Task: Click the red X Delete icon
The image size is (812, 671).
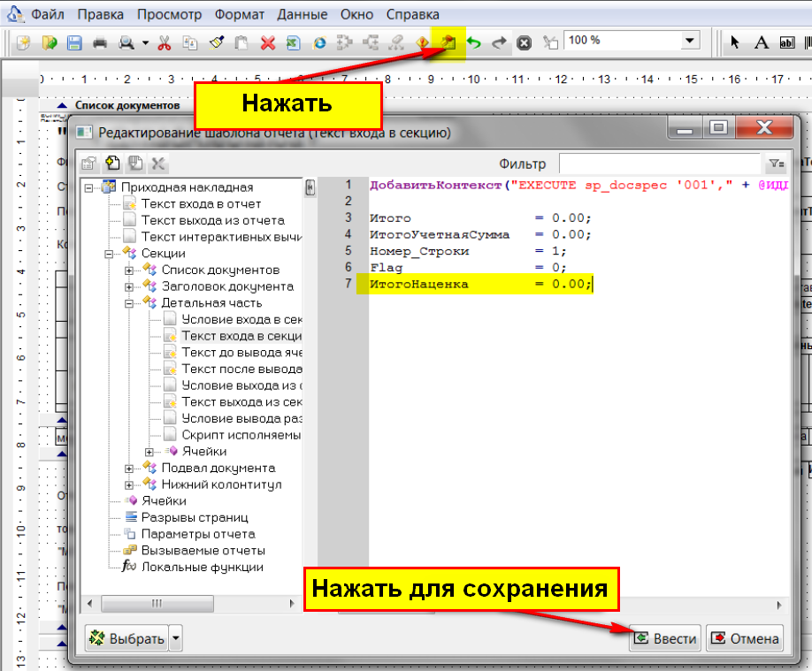Action: pos(268,42)
